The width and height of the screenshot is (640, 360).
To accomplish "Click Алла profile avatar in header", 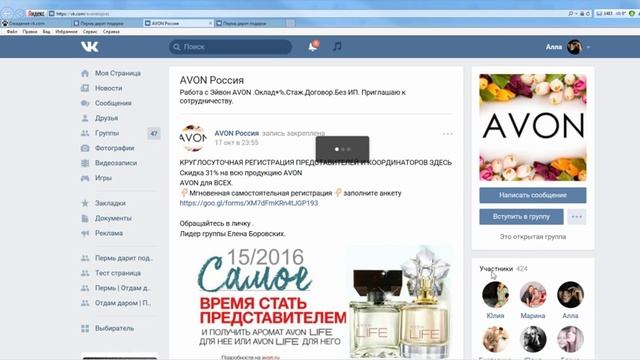I will point(574,47).
